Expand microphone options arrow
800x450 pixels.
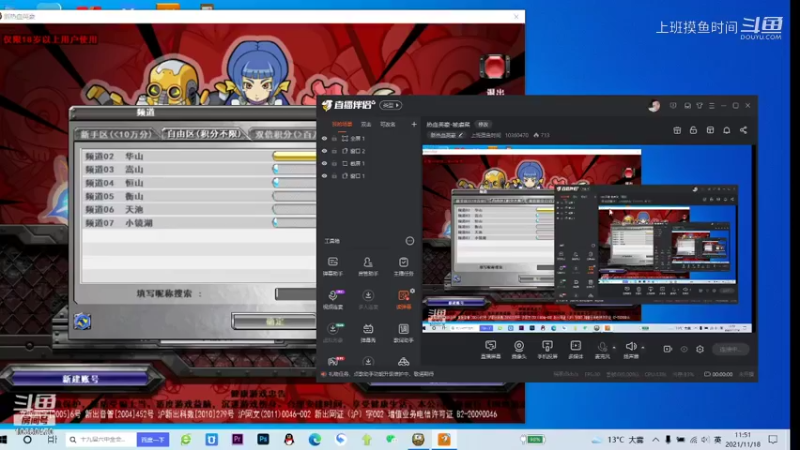point(614,347)
